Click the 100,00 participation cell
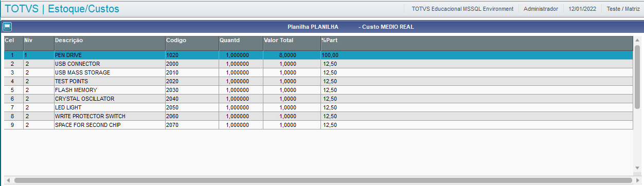This screenshot has height=186, width=644. (330, 55)
